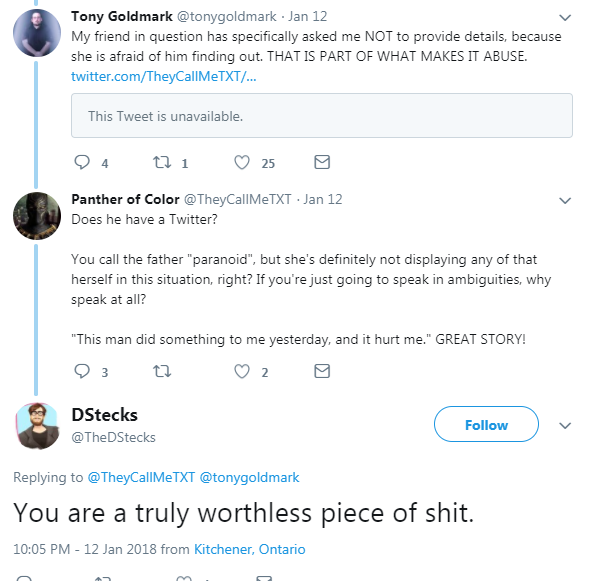This screenshot has height=581, width=590.
Task: Open Kitchener, Ontario location link
Action: [x=249, y=549]
